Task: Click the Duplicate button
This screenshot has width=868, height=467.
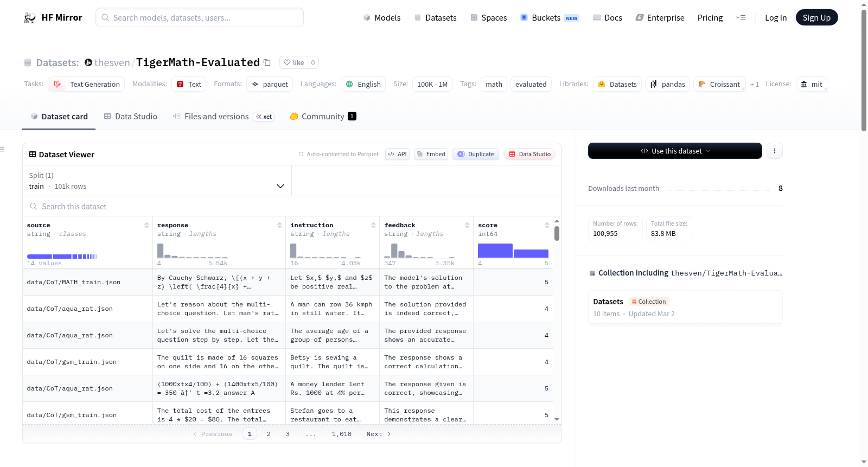Action: coord(476,154)
